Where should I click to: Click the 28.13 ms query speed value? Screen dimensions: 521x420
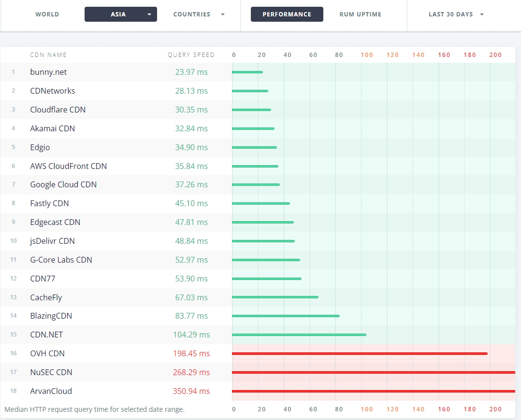(191, 91)
